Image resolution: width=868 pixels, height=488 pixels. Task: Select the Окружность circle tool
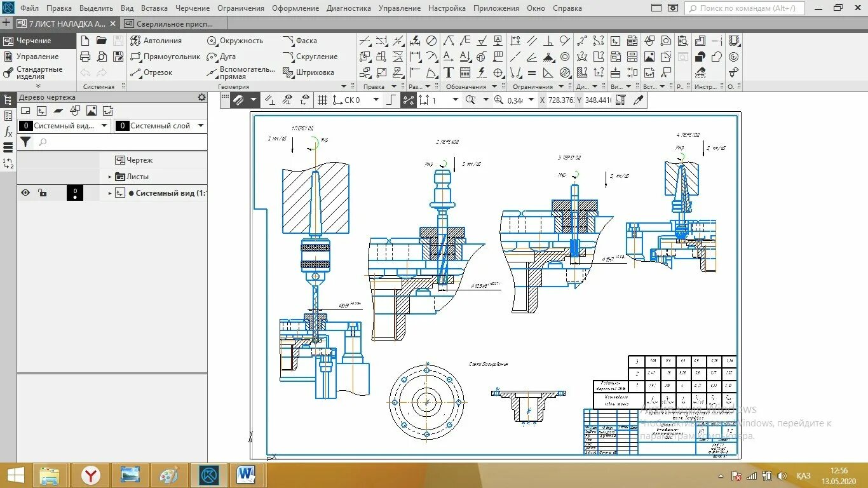235,41
